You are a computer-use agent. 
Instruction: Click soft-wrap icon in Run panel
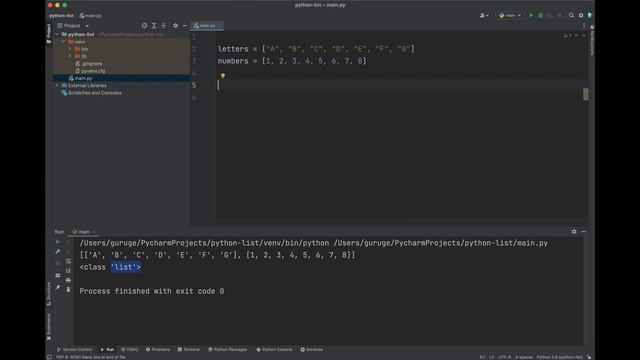[x=68, y=261]
